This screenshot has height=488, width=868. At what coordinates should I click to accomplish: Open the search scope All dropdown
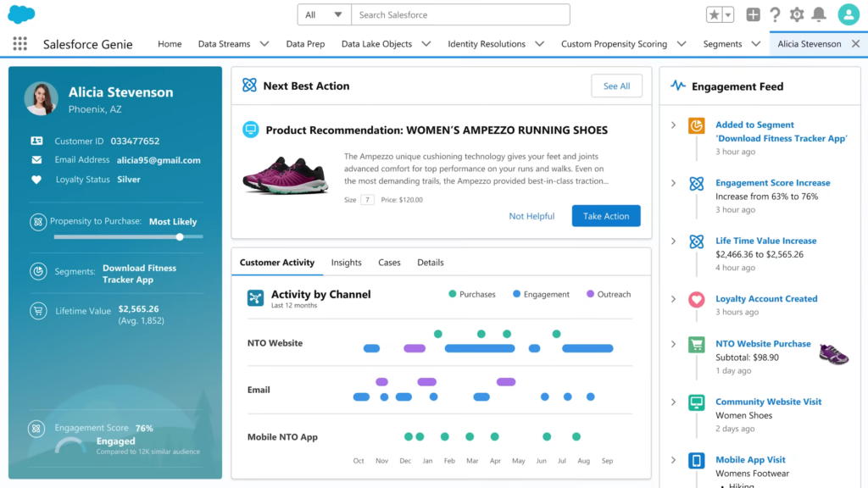[323, 14]
